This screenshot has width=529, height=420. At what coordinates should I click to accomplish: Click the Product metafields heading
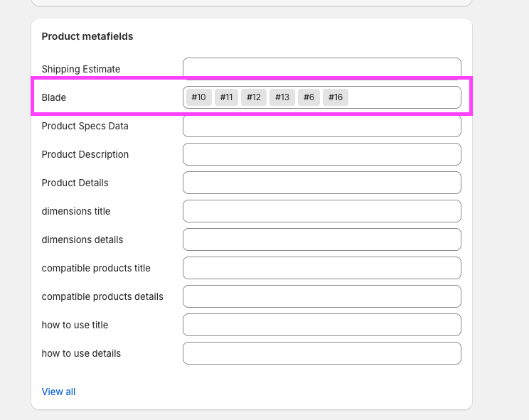click(87, 36)
